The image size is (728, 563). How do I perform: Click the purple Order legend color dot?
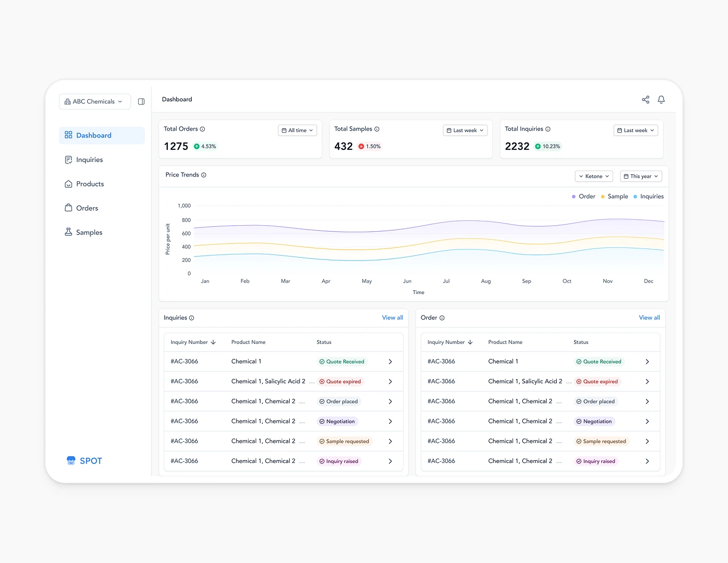click(x=573, y=196)
